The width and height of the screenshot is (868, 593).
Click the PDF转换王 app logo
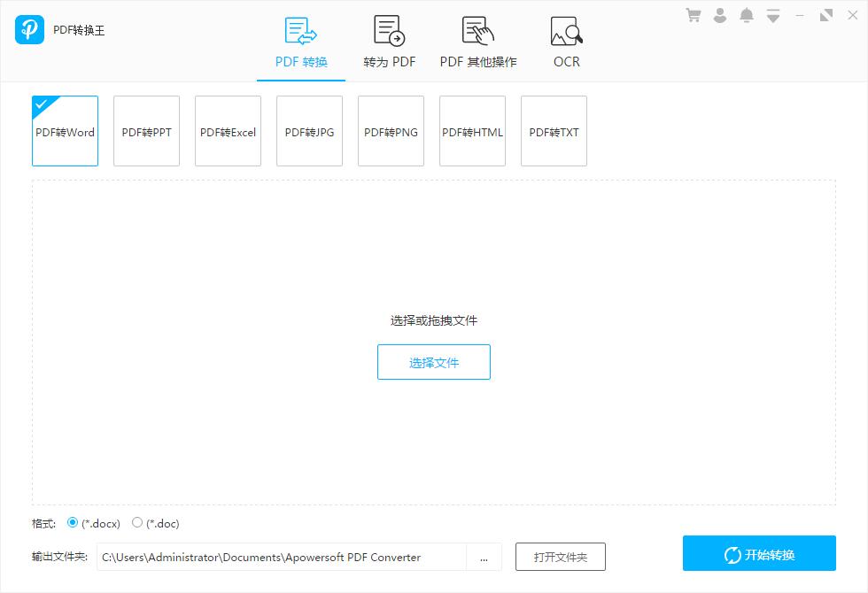[x=29, y=28]
